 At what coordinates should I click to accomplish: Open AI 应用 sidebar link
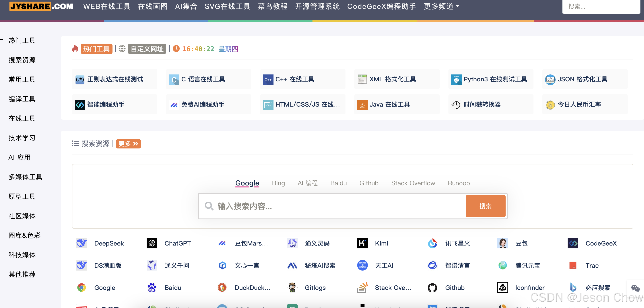[19, 157]
